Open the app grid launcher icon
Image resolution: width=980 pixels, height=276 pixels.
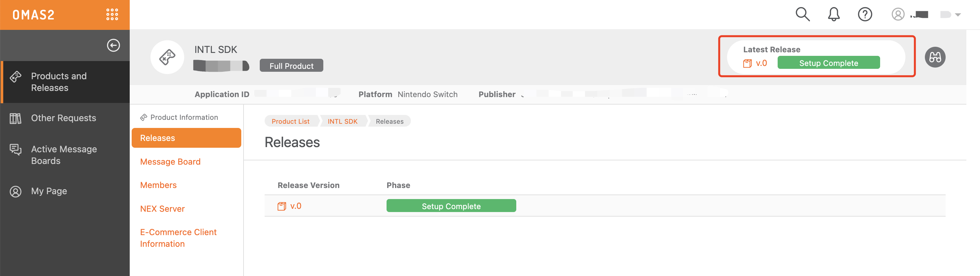tap(112, 15)
